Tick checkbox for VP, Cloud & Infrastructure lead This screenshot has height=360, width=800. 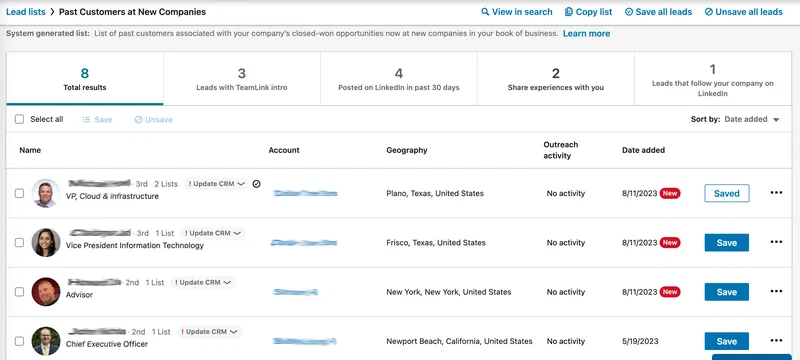[19, 194]
